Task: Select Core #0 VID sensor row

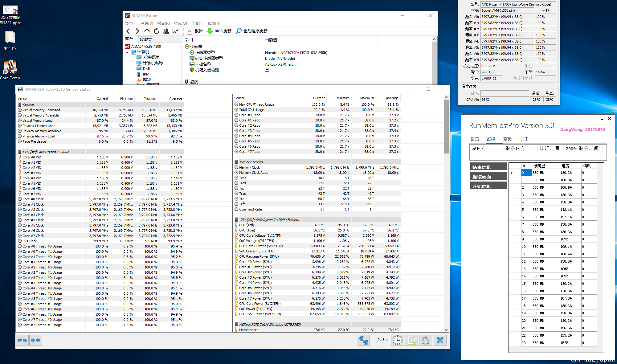Action: 100,157
